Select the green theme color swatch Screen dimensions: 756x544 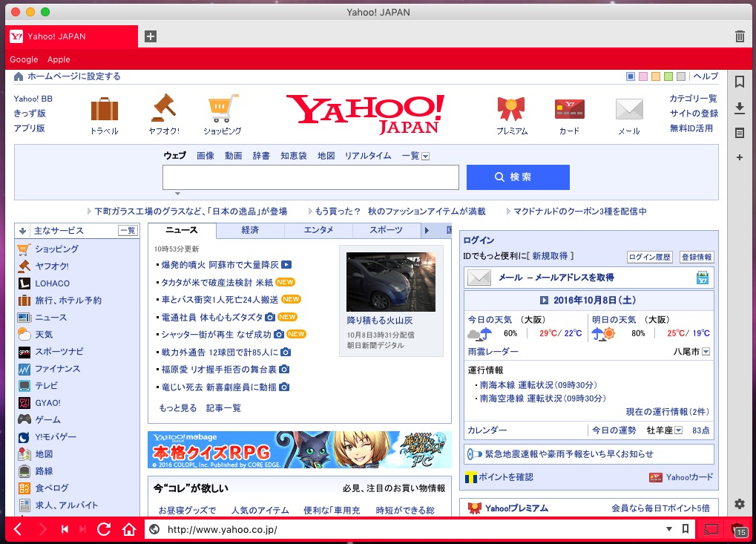tap(668, 76)
